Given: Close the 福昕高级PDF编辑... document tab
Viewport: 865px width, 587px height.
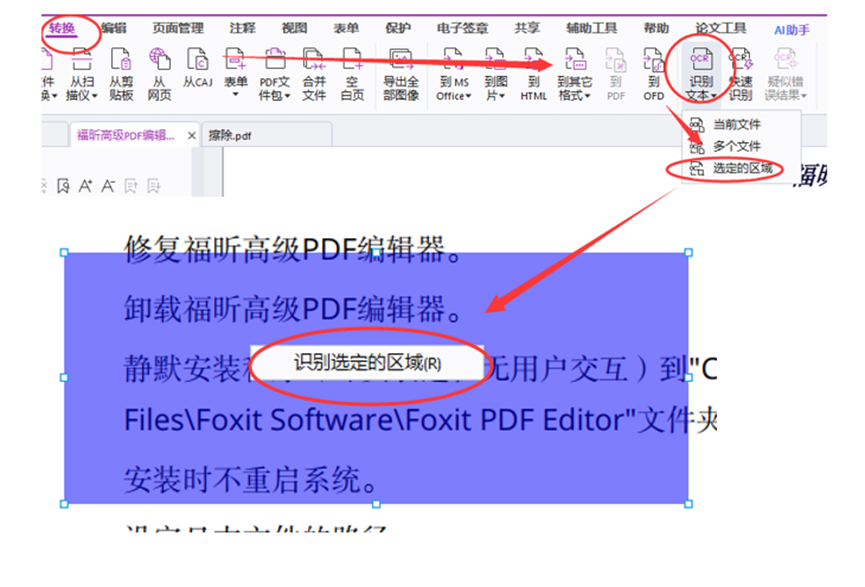Looking at the screenshot, I should (191, 136).
